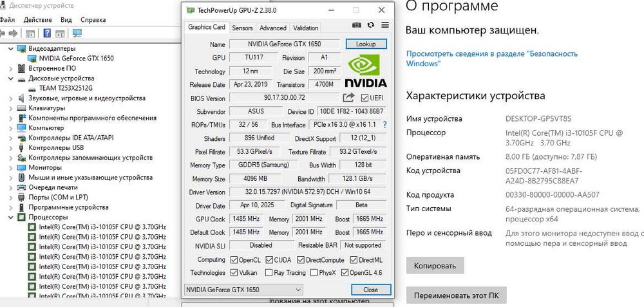Scan for hardware changes monitor icon
This screenshot has height=307, width=644.
[77, 33]
